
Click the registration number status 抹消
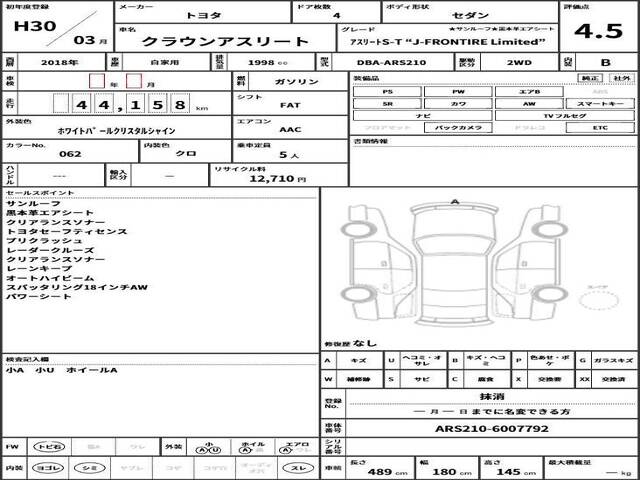(x=492, y=396)
